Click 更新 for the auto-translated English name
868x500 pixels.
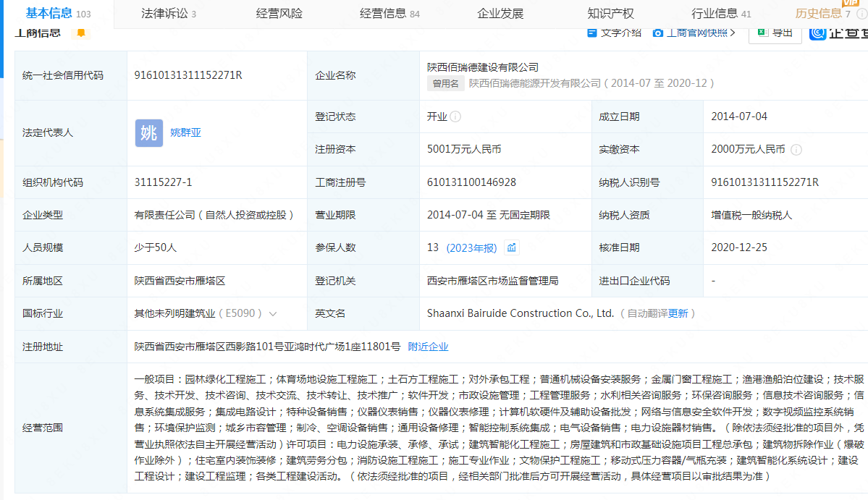[x=678, y=314]
